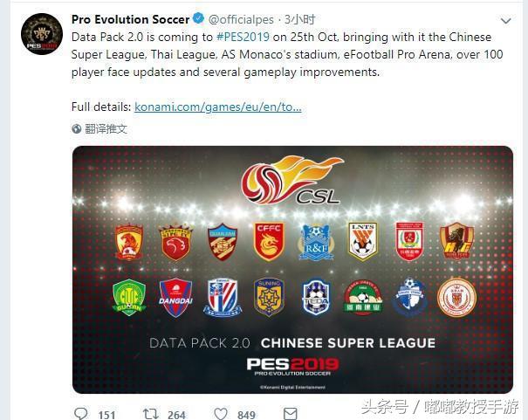The height and width of the screenshot is (420, 528).
Task: Like the tweet with the heart icon
Action: [x=221, y=414]
